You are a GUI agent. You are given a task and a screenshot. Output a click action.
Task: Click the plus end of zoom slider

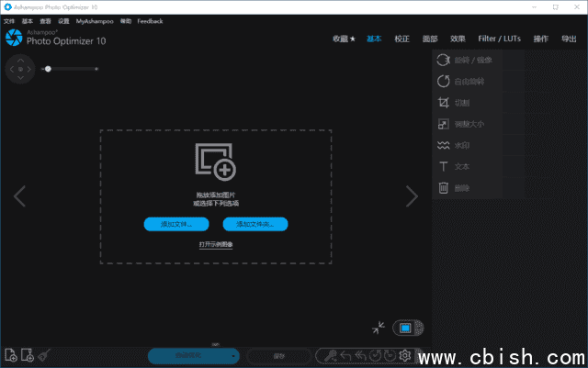pos(96,69)
